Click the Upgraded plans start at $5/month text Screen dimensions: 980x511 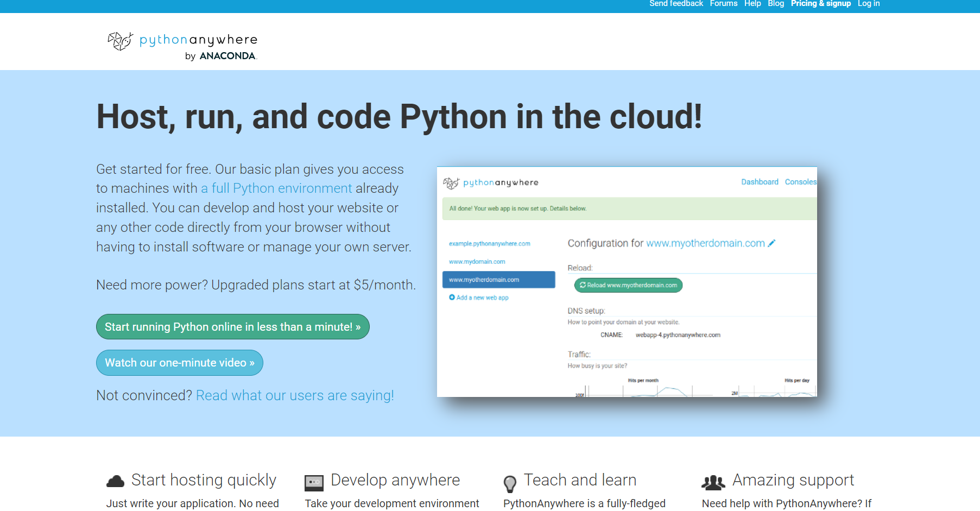[x=313, y=285]
